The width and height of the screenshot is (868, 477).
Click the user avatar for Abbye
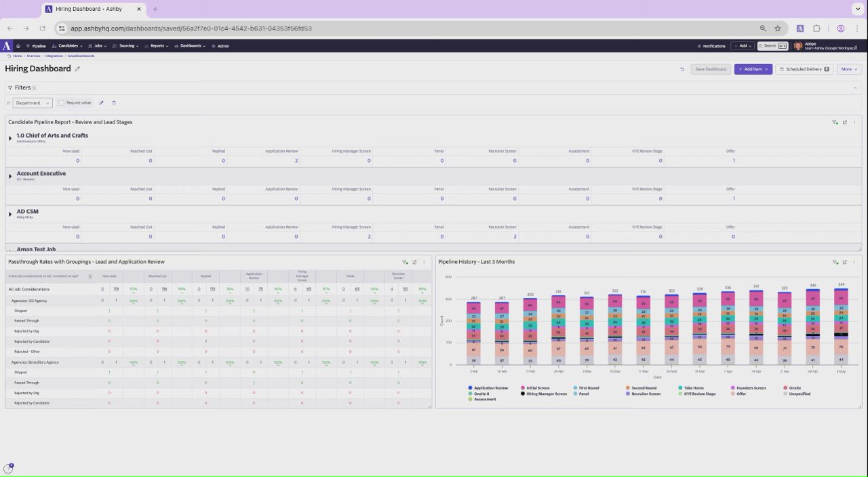coord(798,46)
